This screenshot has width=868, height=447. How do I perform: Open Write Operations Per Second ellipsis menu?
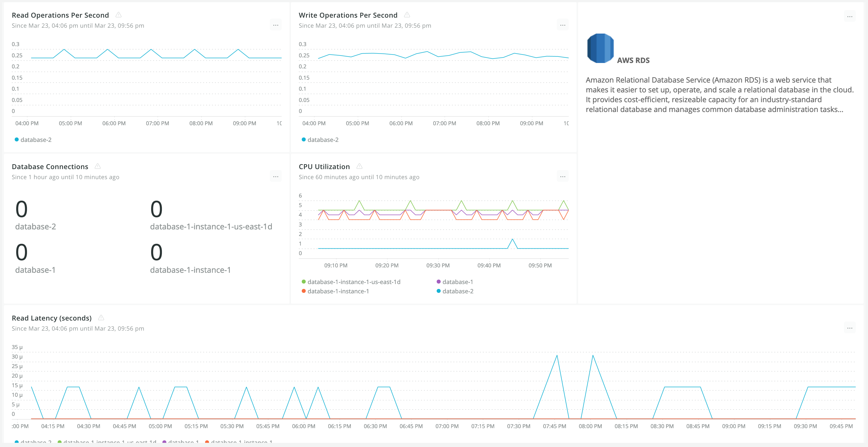(x=562, y=25)
